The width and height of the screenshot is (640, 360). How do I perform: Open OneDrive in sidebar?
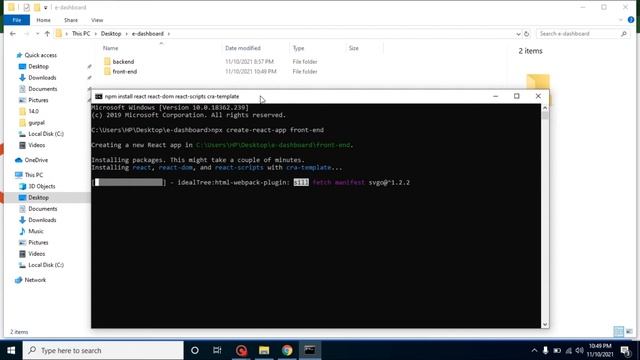(x=36, y=160)
